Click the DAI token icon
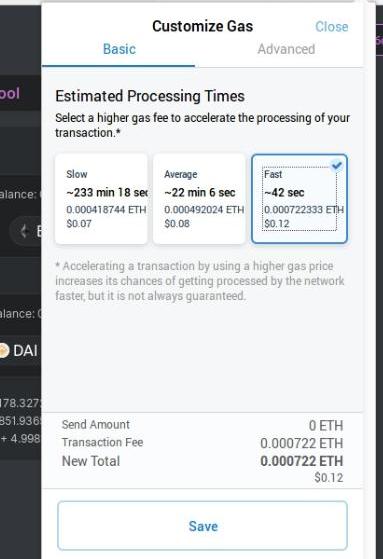Viewport: 383px width, 559px height. click(x=3, y=350)
